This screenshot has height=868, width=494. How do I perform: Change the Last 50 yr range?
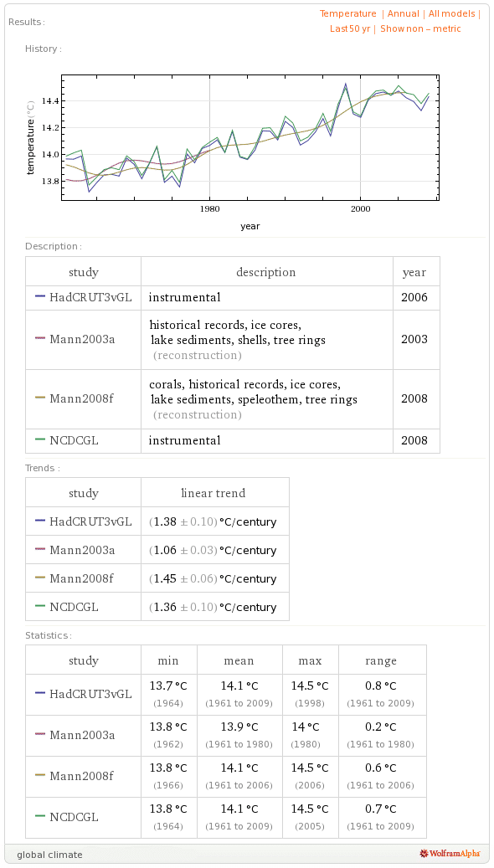point(349,28)
